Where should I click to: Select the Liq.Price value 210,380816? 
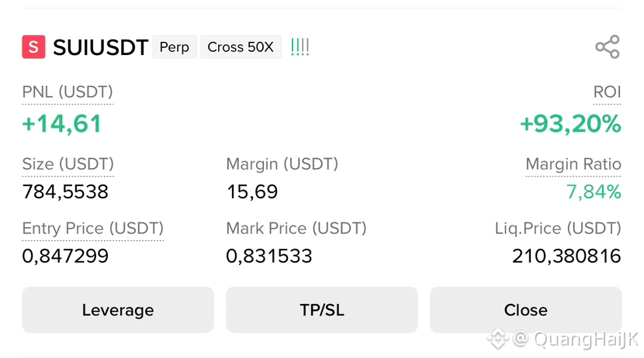[x=566, y=256]
